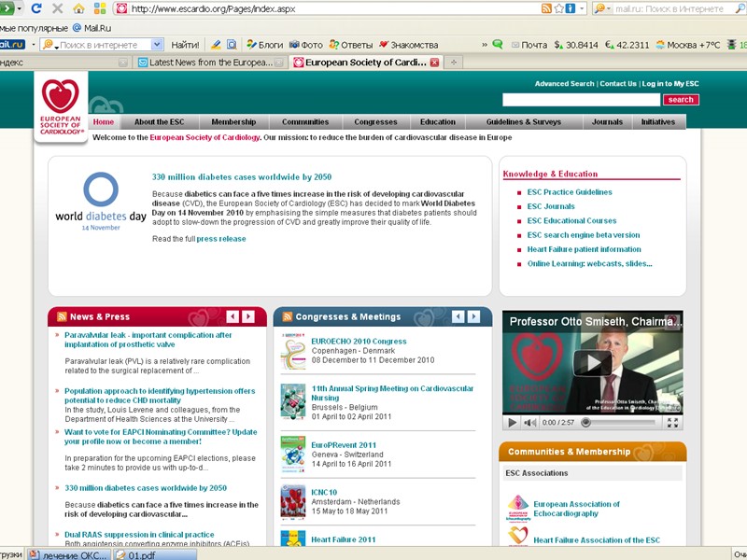Bookmark this page with the star icon
This screenshot has width=747, height=560.
pos(558,8)
